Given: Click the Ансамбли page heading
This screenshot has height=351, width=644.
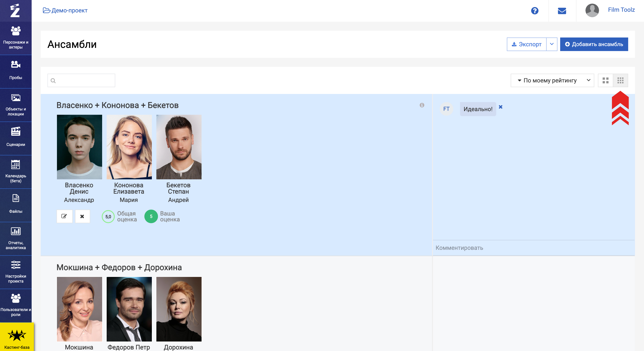Looking at the screenshot, I should 72,44.
